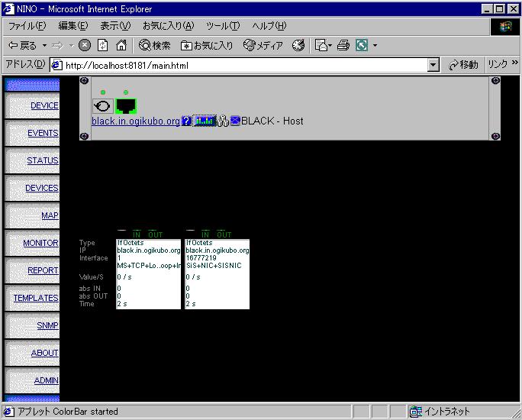The height and width of the screenshot is (420, 522).
Task: Open the blue question mark help icon
Action: 186,121
